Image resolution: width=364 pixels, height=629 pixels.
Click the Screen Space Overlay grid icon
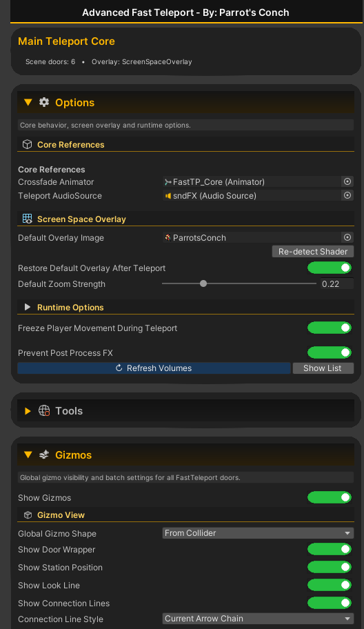click(x=28, y=219)
